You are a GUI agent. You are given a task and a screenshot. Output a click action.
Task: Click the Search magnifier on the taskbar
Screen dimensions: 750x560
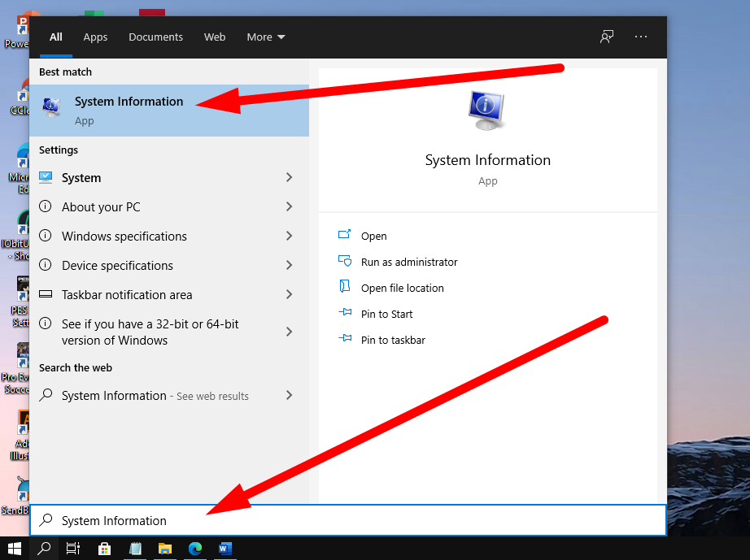(x=44, y=549)
